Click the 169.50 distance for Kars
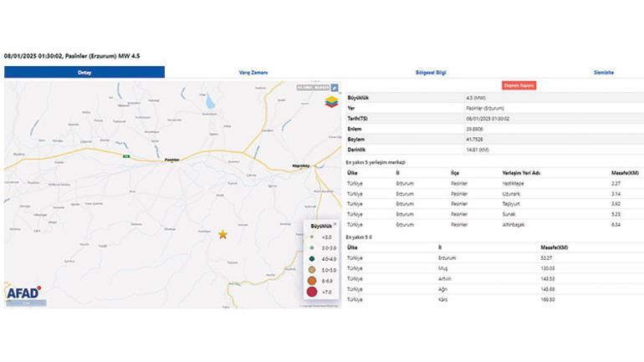Image resolution: width=644 pixels, height=362 pixels. click(x=548, y=299)
